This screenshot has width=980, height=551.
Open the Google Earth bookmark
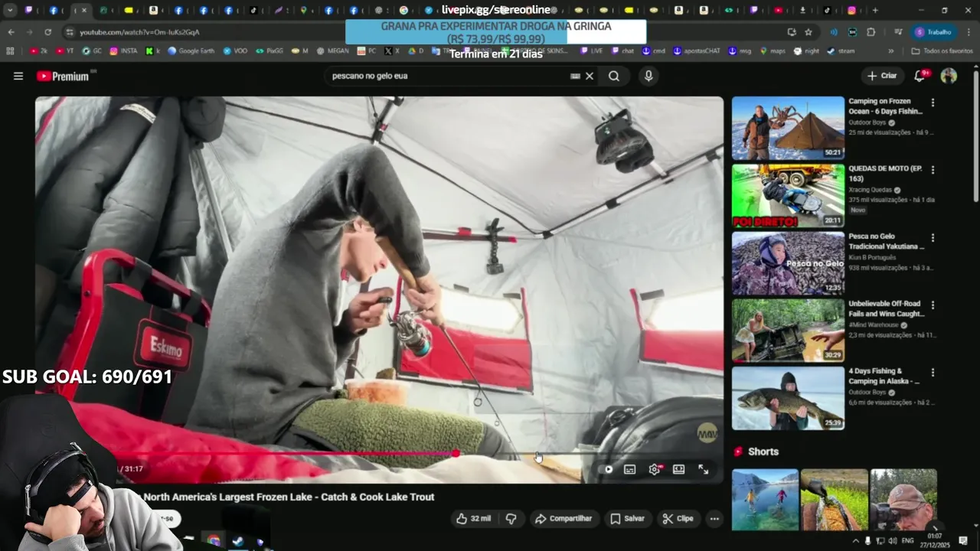(x=191, y=51)
